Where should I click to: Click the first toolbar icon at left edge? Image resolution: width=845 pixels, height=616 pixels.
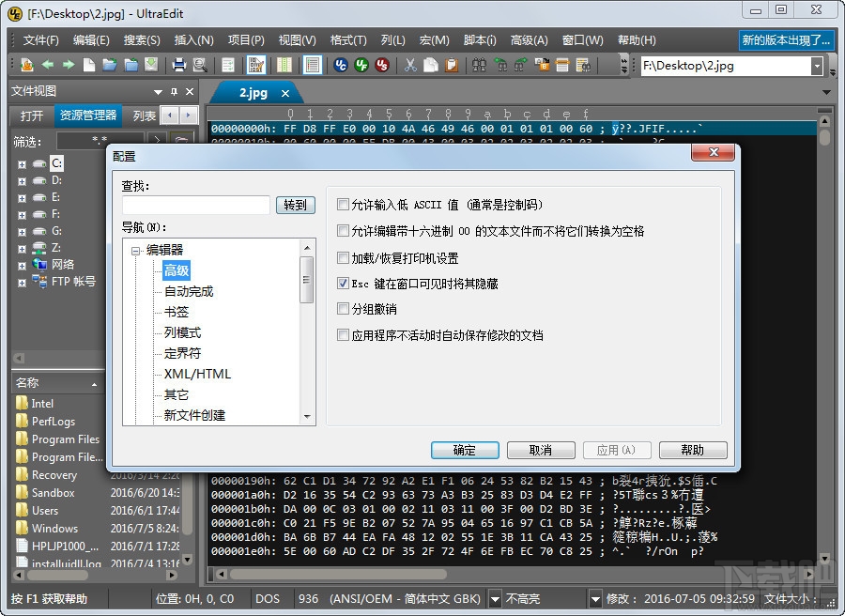[x=26, y=65]
